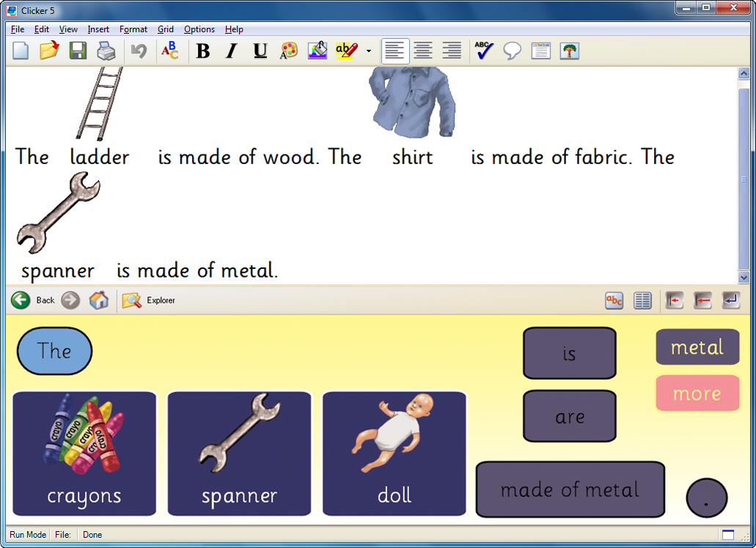Click the long red arrow delete icon
756x548 pixels.
[703, 300]
